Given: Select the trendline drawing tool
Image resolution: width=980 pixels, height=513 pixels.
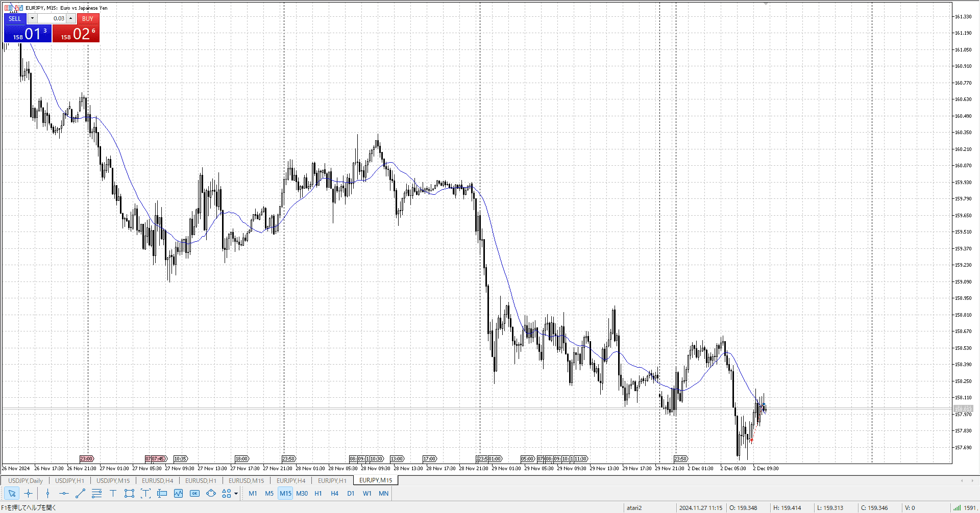Looking at the screenshot, I should pyautogui.click(x=80, y=493).
